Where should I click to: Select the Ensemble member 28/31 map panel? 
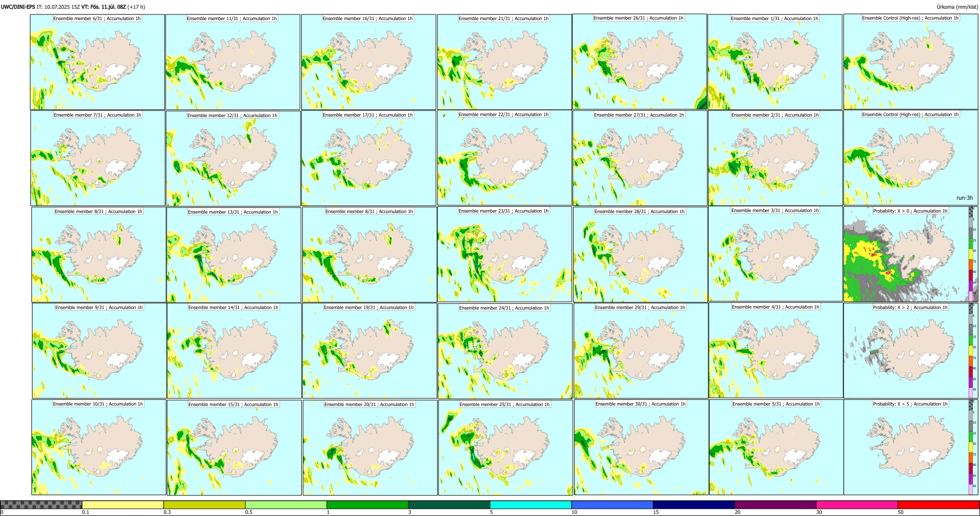point(641,255)
